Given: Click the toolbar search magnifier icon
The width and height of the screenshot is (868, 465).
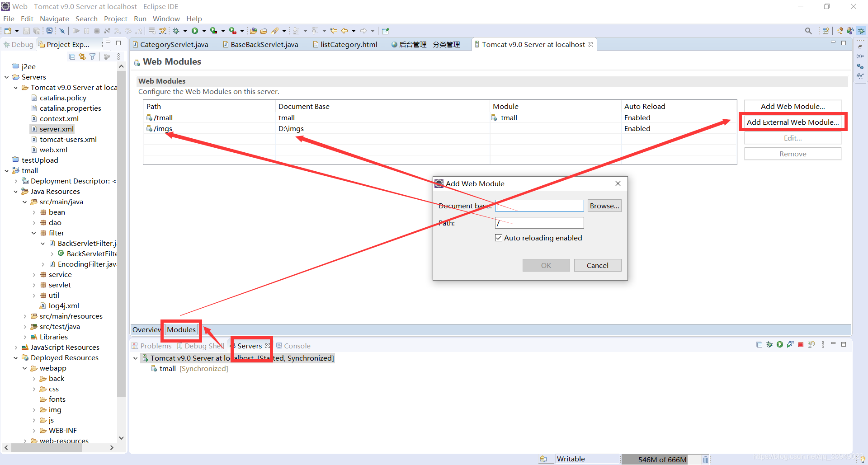Looking at the screenshot, I should 808,31.
